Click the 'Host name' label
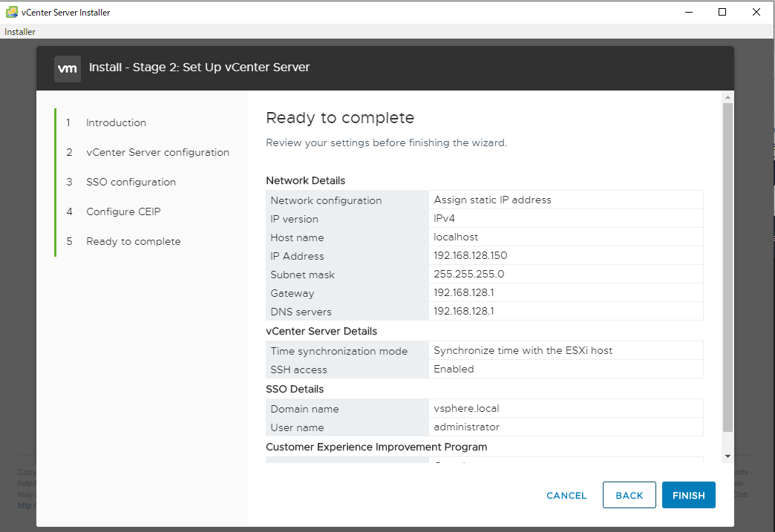The image size is (775, 532). [x=297, y=237]
